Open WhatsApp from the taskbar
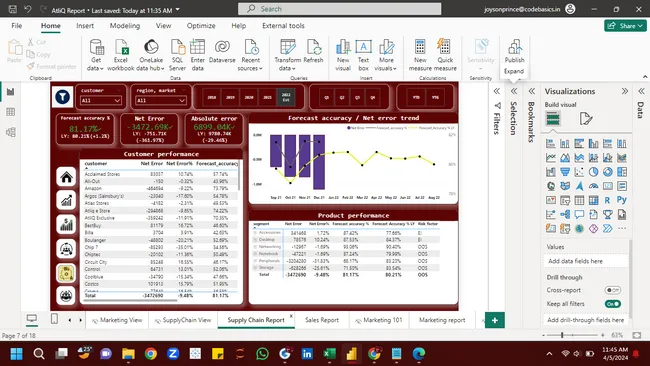 pos(262,354)
